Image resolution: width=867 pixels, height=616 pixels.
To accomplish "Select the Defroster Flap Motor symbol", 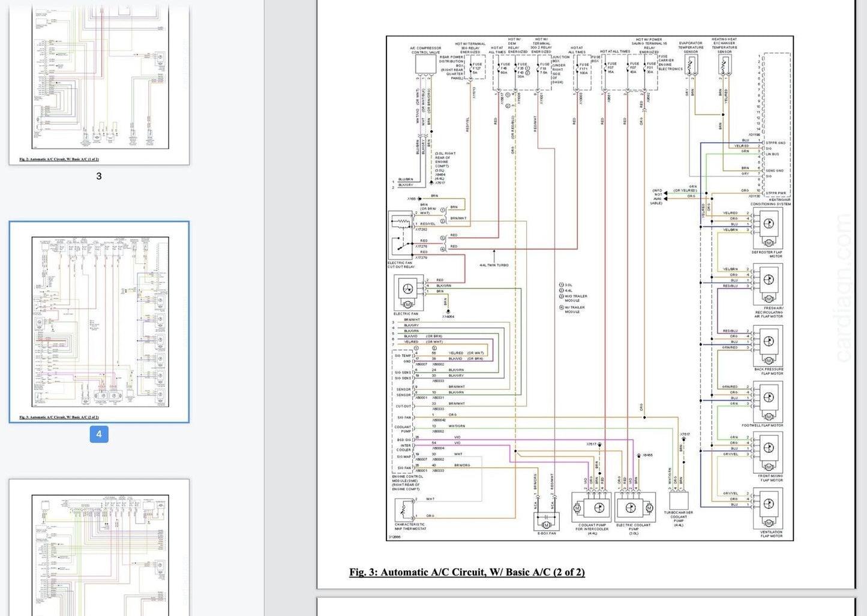I will tap(767, 227).
